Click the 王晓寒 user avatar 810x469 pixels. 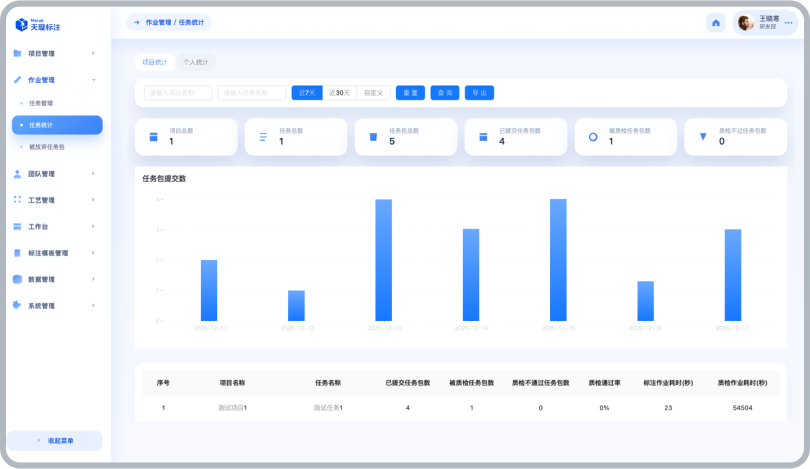746,23
